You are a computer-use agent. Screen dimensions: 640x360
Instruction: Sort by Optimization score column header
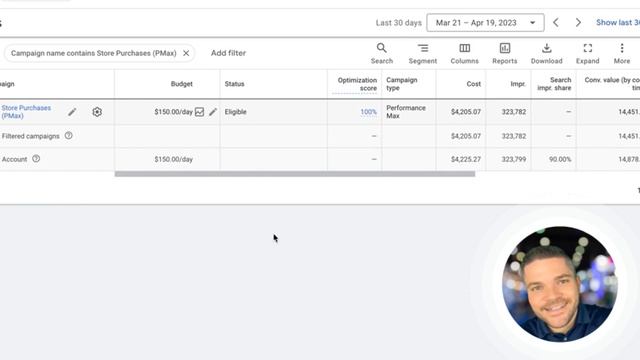tap(357, 84)
